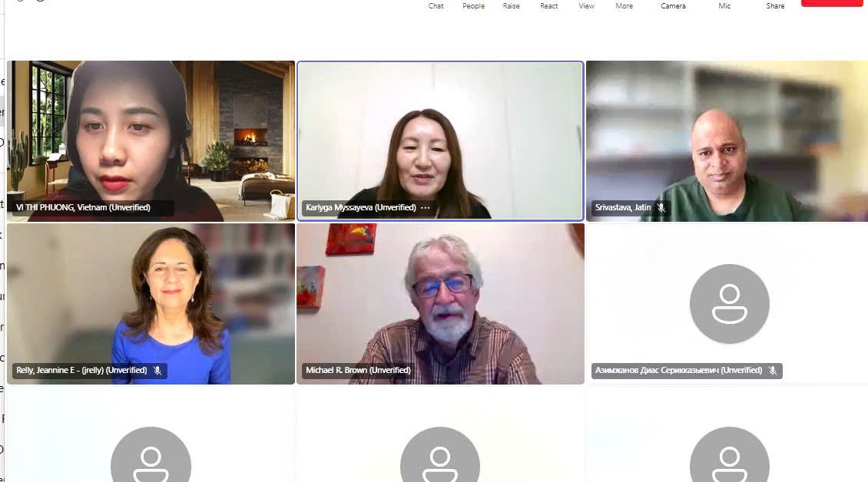Viewport: 868px width, 482px height.
Task: Click the name label "VI THI PHUONG, Vietnam (Unverified)"
Action: point(83,207)
